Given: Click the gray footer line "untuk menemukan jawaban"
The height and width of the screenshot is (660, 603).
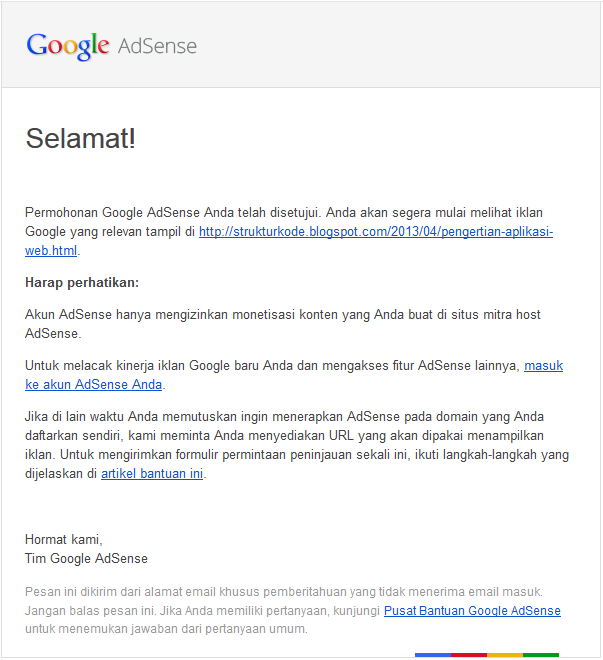Looking at the screenshot, I should [166, 629].
